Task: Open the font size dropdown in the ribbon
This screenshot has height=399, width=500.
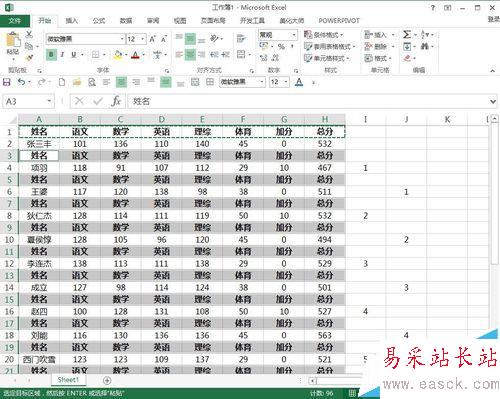Action: click(143, 39)
